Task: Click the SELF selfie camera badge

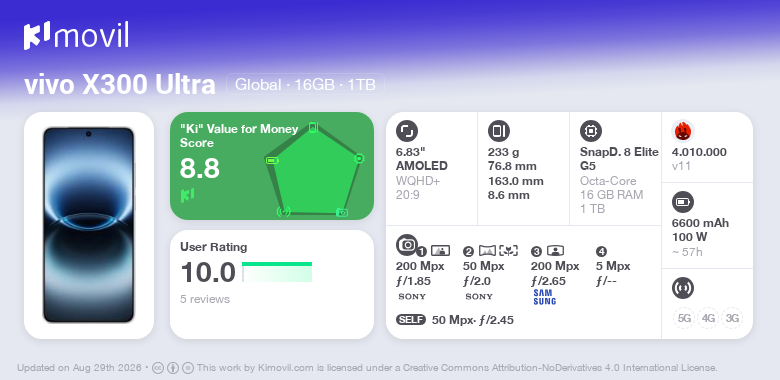Action: coord(411,320)
